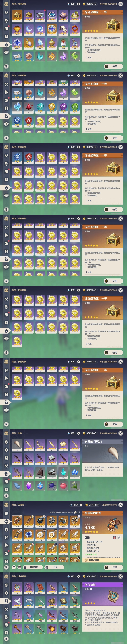Toggle lock icon on 驯兽师的护符 artifact
Image resolution: width=127 pixels, height=644 pixels.
(114, 537)
